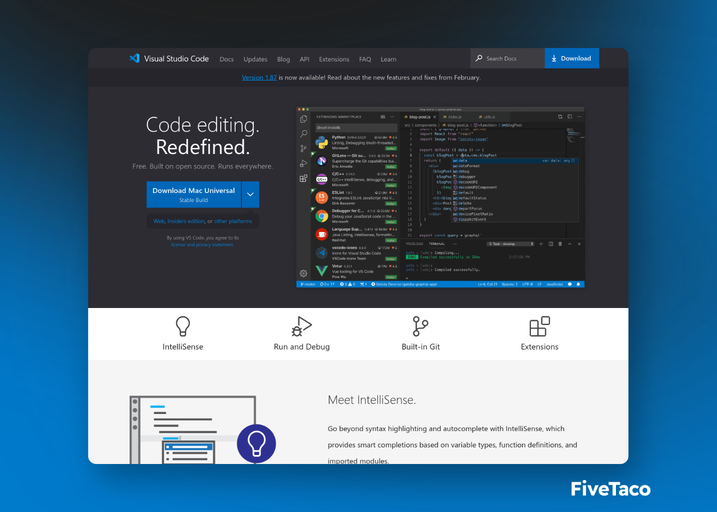Click the blue Download button in header

[572, 58]
